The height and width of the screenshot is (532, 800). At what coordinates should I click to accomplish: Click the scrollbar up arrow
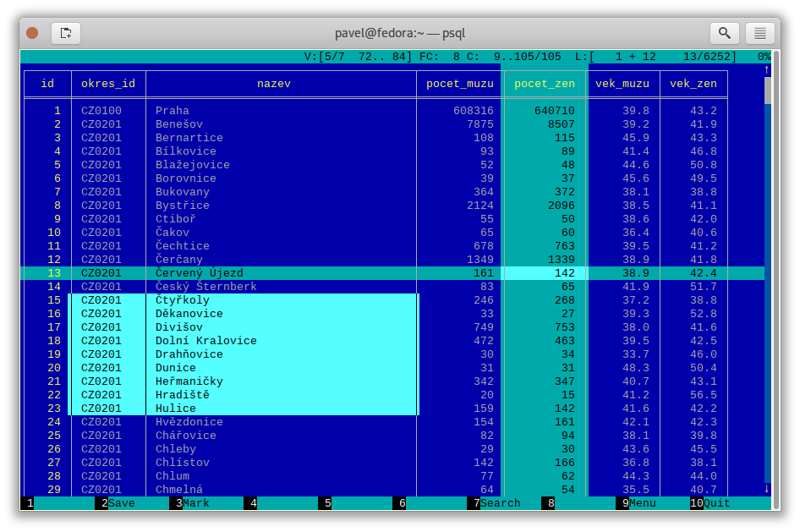tap(767, 70)
